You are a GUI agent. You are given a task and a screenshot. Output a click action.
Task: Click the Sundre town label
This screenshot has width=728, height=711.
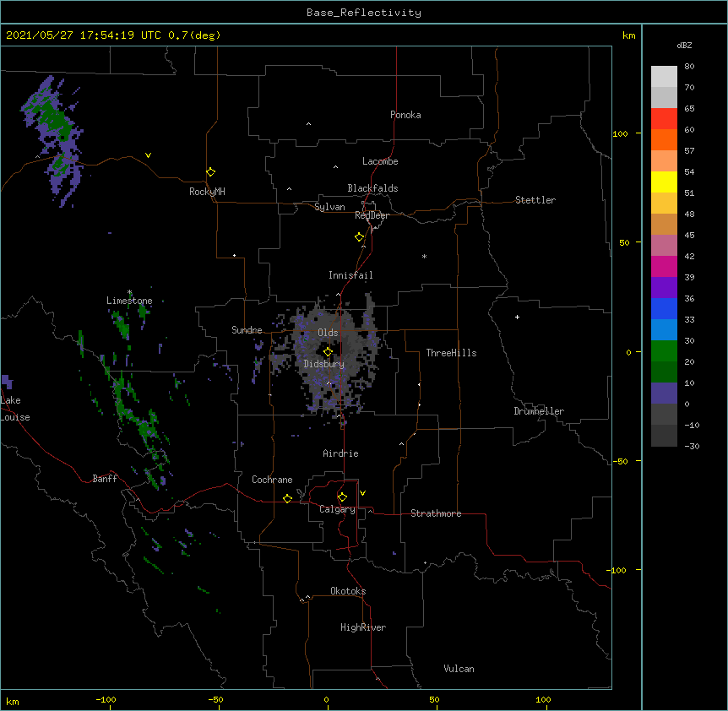(x=247, y=330)
